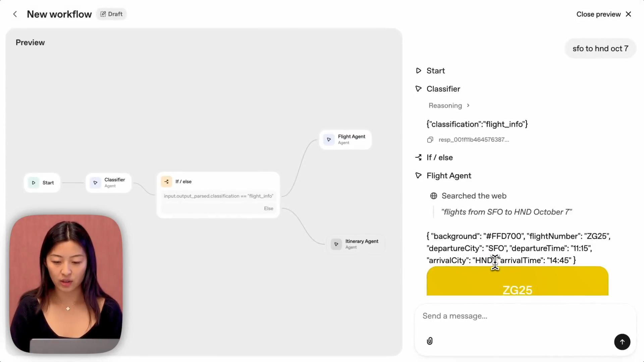644x362 pixels.
Task: Click the back arrow next to New workflow
Action: [15, 14]
